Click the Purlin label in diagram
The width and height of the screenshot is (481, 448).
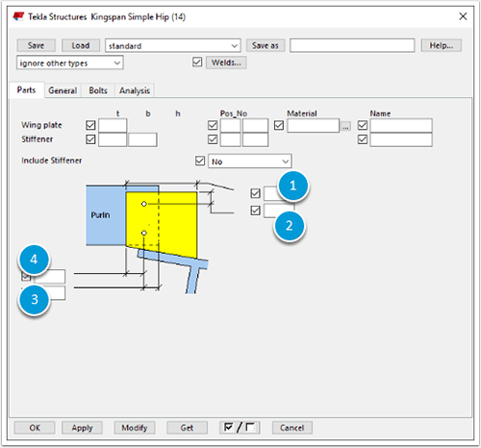(100, 215)
